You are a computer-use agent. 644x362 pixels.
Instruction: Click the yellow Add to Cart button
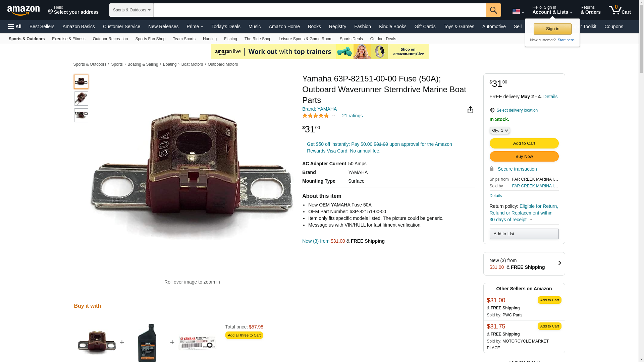524,143
